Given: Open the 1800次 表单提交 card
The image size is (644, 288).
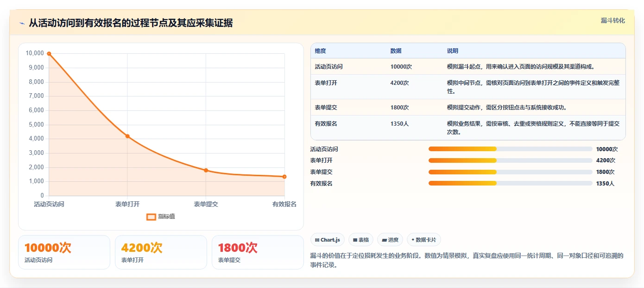Looking at the screenshot, I should coord(258,252).
